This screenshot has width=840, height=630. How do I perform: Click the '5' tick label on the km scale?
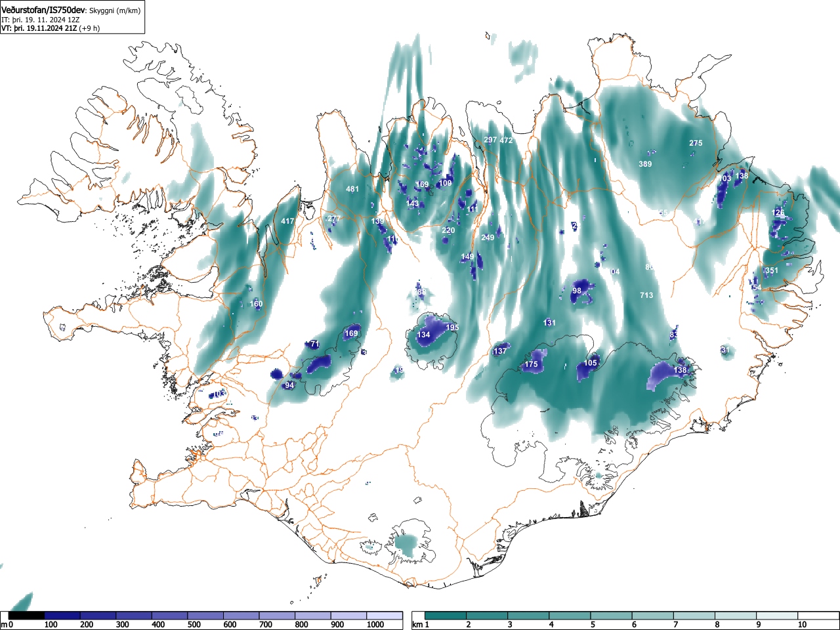(593, 625)
